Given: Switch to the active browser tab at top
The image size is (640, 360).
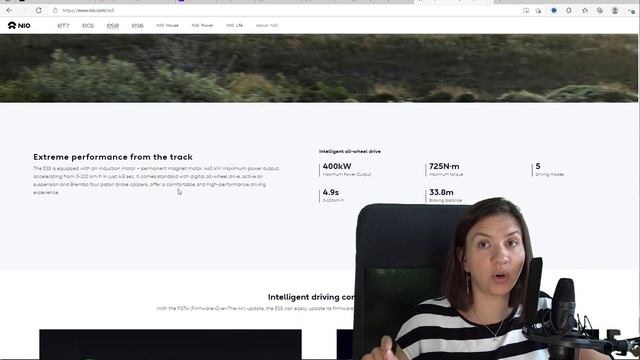Looking at the screenshot, I should pyautogui.click(x=453, y=2).
